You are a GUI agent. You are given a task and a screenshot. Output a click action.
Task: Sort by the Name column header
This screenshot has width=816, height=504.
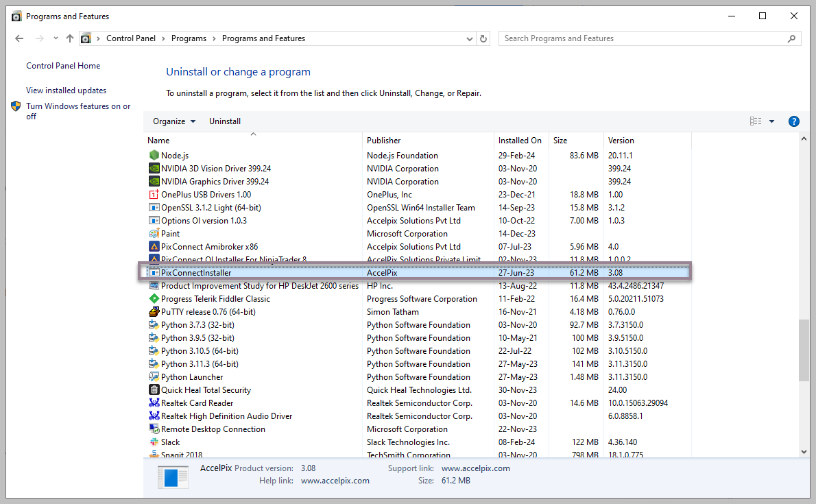coord(253,141)
